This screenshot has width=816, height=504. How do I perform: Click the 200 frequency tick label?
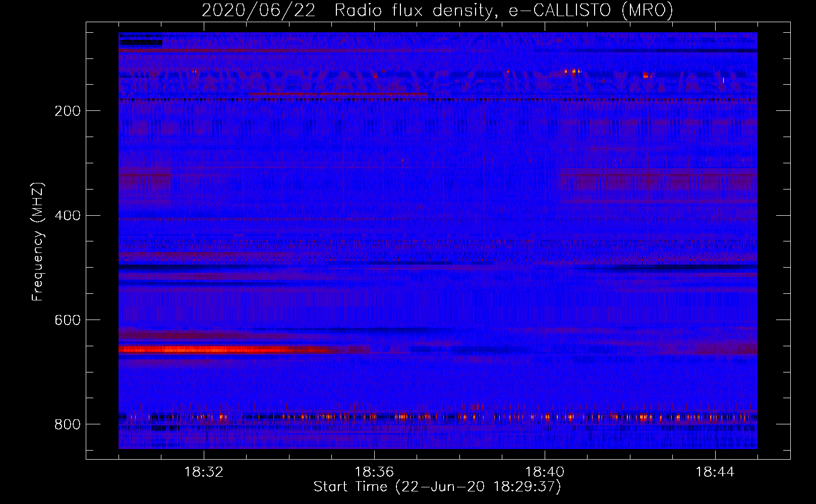pyautogui.click(x=68, y=111)
